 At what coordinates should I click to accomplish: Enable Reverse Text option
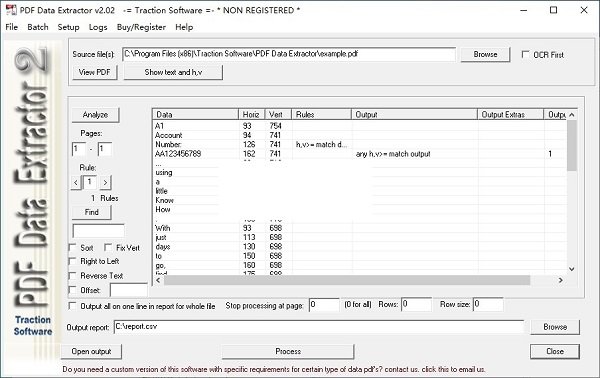coord(72,276)
